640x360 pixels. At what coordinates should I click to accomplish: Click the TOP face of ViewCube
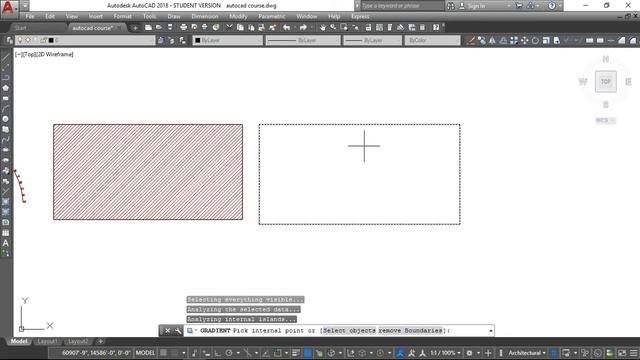coord(606,81)
